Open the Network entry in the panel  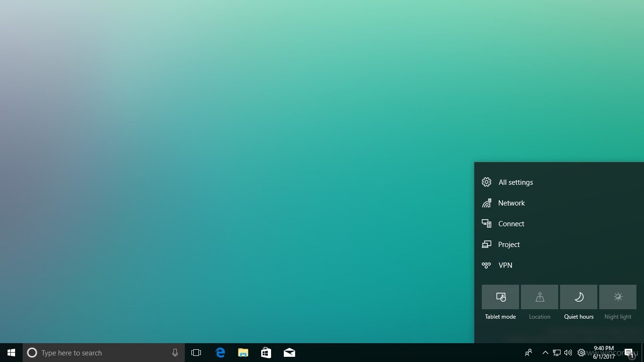(x=559, y=203)
